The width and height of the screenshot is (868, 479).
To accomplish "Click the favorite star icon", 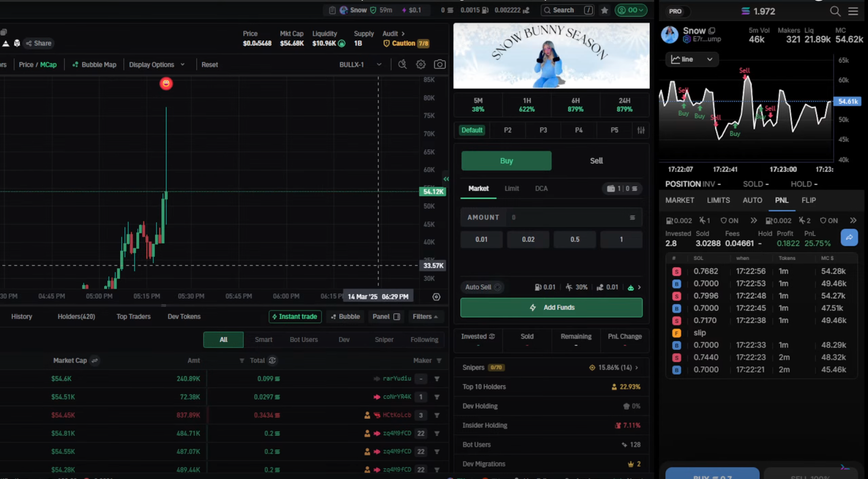I will 604,11.
